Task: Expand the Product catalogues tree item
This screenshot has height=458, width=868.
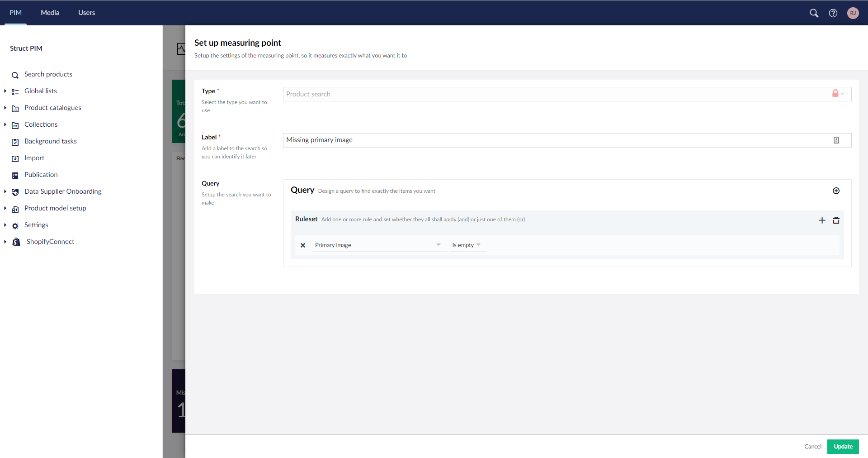Action: tap(5, 108)
